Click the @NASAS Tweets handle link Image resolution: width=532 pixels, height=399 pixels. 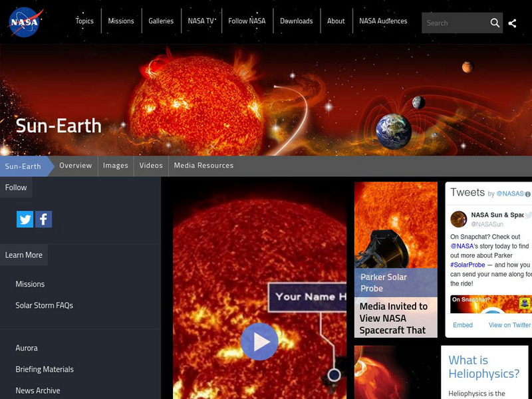tap(510, 194)
